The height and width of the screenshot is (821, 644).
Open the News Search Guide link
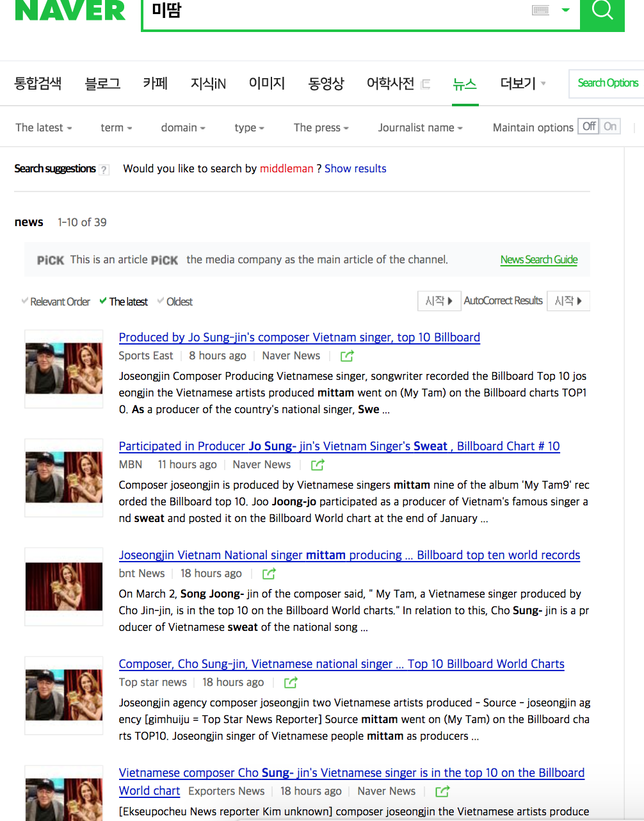[x=539, y=259]
